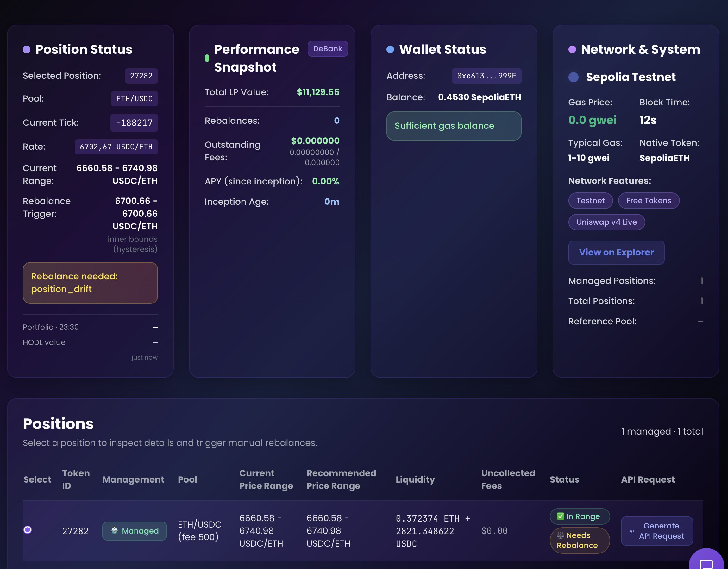This screenshot has width=728, height=569.
Task: Click the Inception Age value 0m
Action: 332,202
